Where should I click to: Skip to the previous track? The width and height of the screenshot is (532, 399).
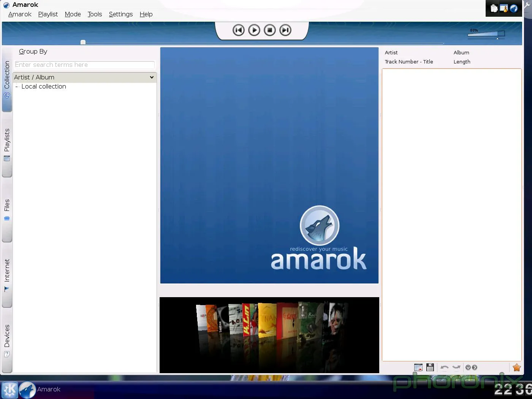(x=239, y=30)
